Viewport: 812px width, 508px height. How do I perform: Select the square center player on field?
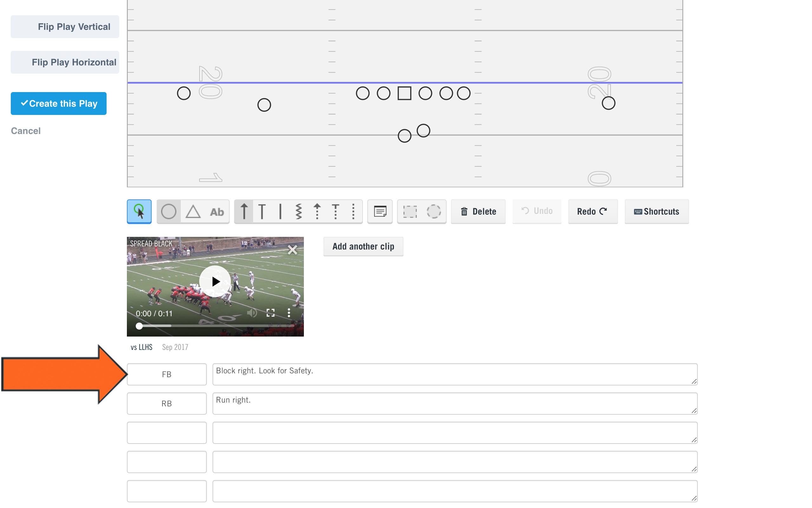[404, 93]
